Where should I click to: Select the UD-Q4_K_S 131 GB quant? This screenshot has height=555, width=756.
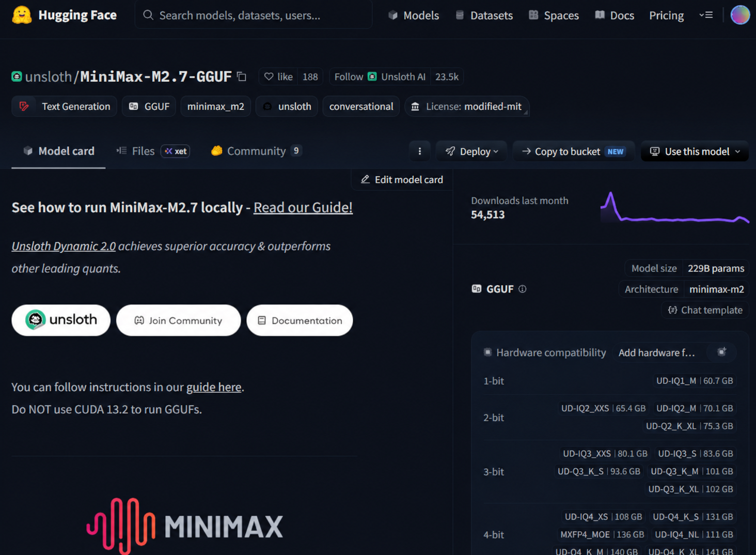[x=693, y=517]
